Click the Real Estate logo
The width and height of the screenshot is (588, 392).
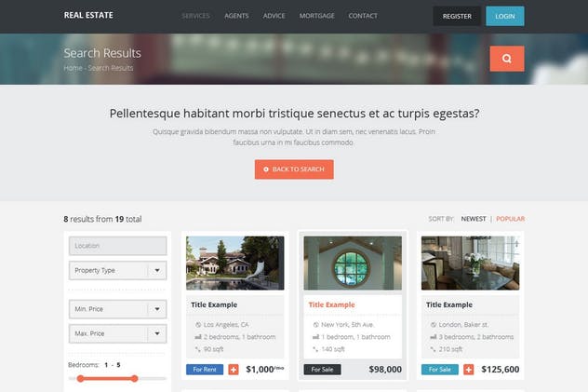click(x=88, y=16)
